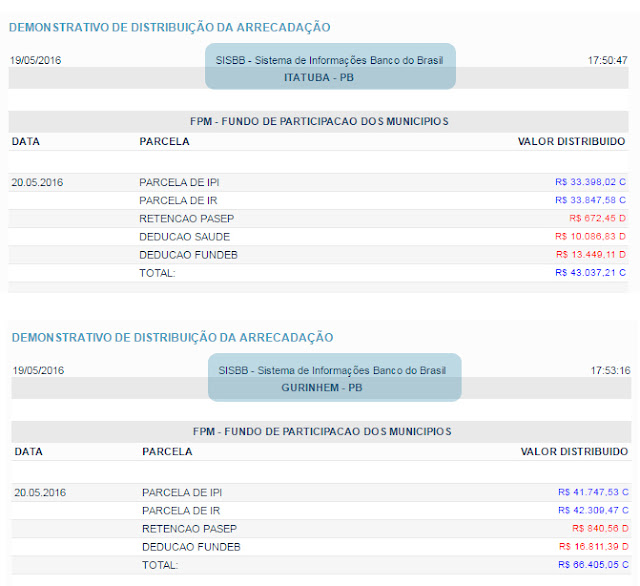Select value R$ 10.086,83 D
Viewport: 640px width, 586px height.
point(590,237)
